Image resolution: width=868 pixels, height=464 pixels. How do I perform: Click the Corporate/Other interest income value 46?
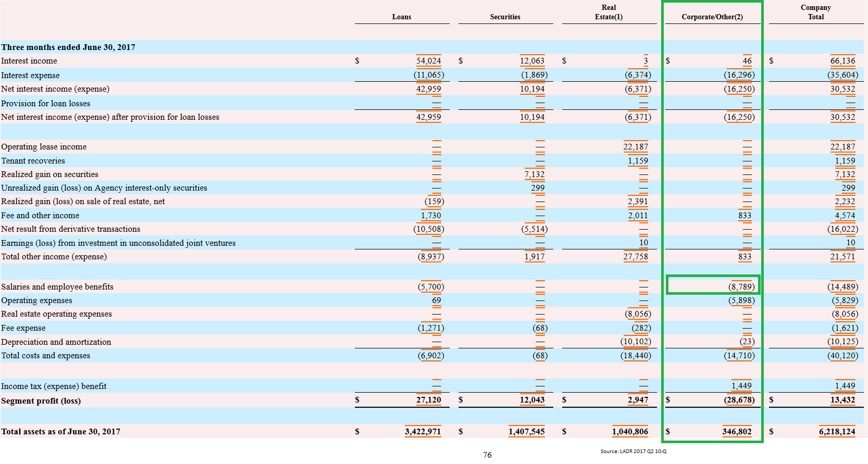pos(747,61)
